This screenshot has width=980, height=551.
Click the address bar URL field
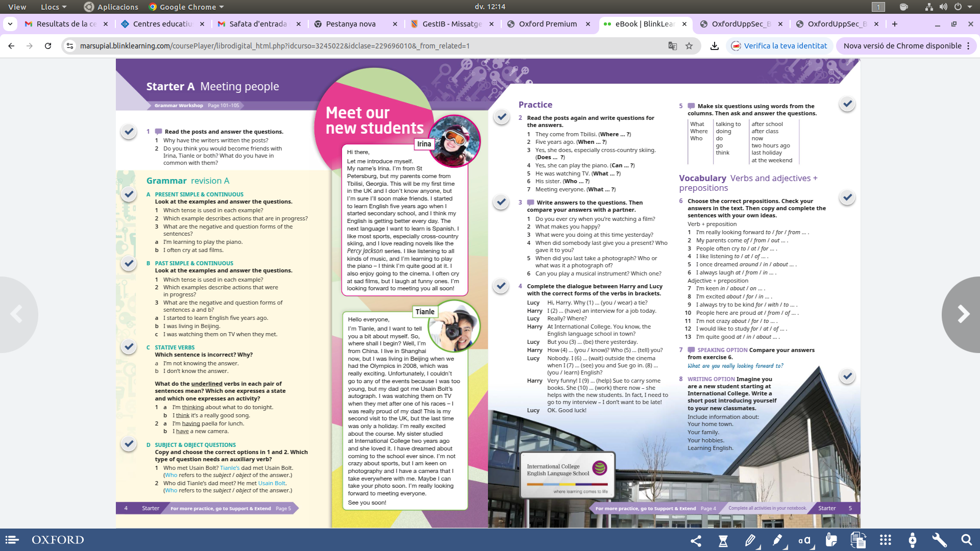367,46
